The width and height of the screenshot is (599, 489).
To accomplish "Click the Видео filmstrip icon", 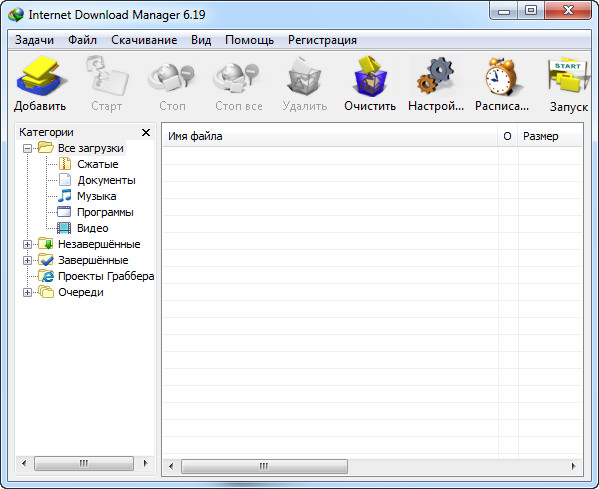I will click(64, 228).
